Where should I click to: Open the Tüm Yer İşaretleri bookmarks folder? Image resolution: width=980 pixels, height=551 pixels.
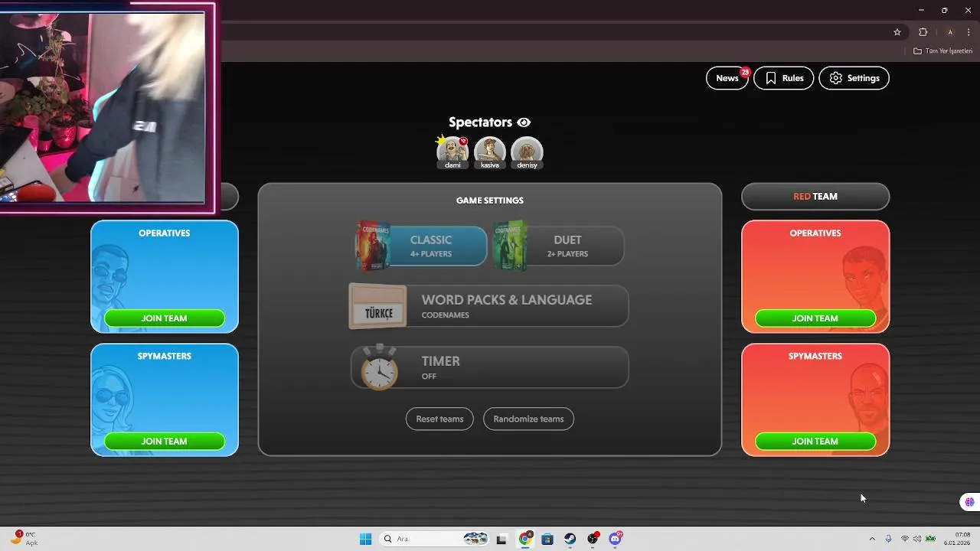pos(943,51)
